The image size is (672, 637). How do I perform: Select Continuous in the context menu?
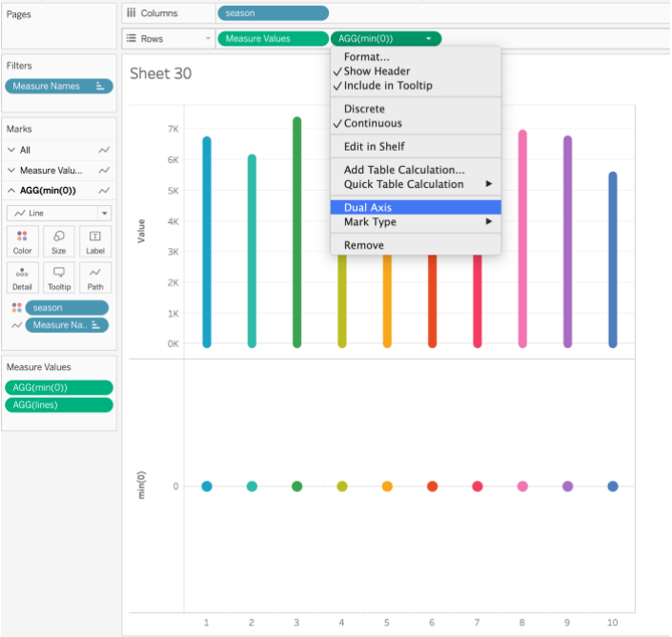coord(416,123)
